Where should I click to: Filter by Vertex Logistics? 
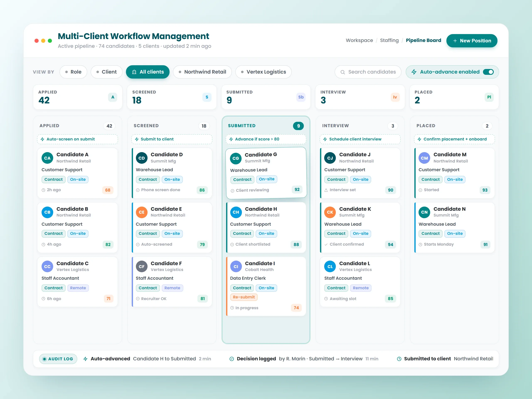[264, 72]
